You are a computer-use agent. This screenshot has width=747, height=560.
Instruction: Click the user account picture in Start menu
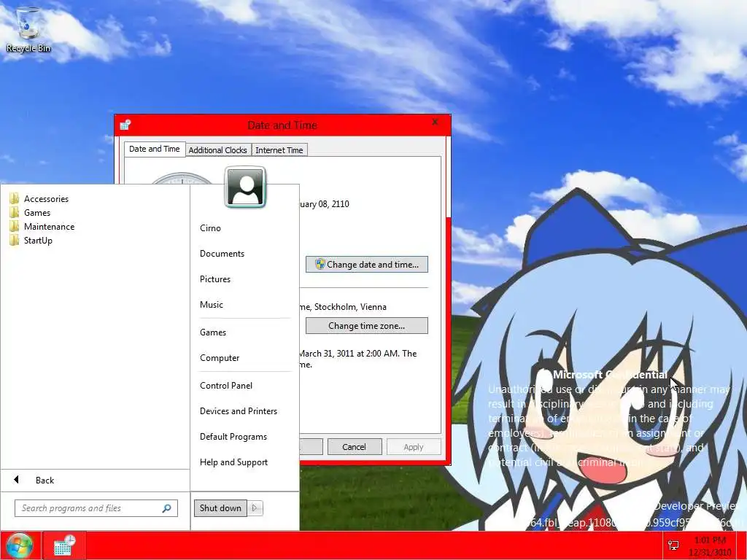(245, 187)
